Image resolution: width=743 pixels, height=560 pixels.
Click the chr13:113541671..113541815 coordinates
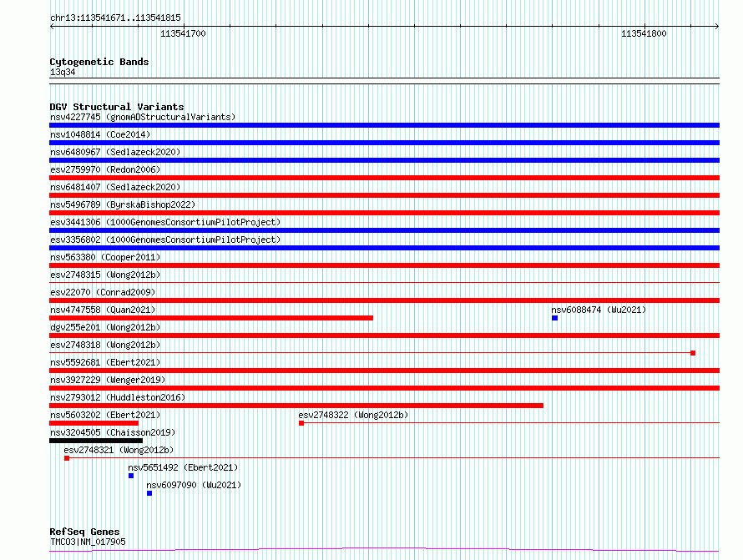tap(115, 18)
